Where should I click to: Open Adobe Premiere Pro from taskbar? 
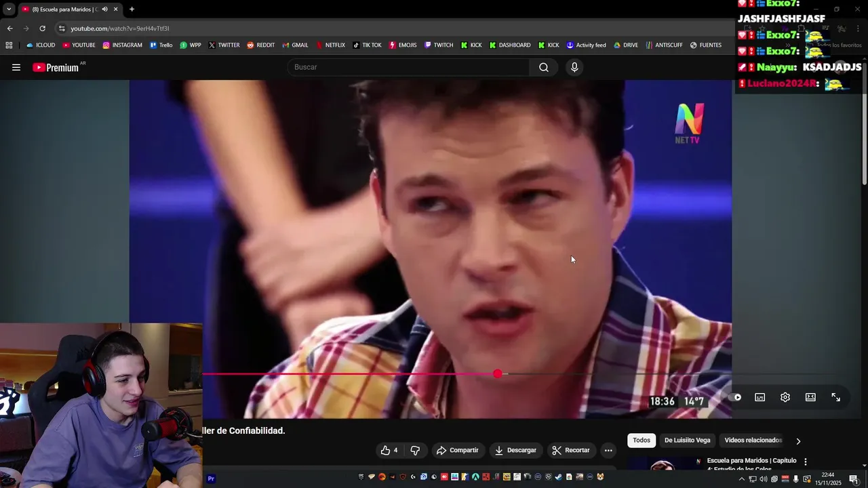[x=211, y=479]
